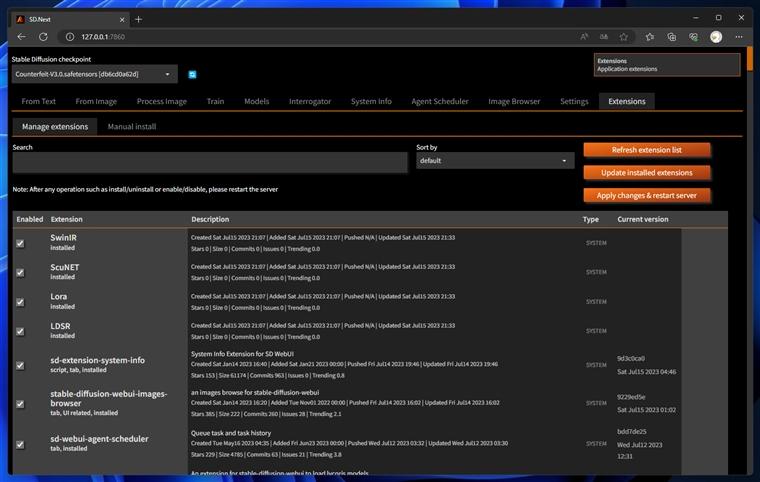This screenshot has width=760, height=482.
Task: Open the browser profile avatar
Action: [716, 37]
